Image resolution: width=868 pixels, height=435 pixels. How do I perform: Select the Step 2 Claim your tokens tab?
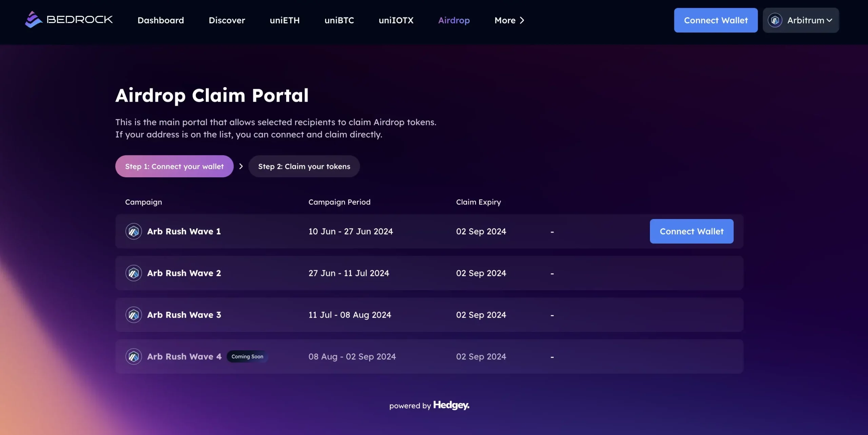tap(304, 166)
